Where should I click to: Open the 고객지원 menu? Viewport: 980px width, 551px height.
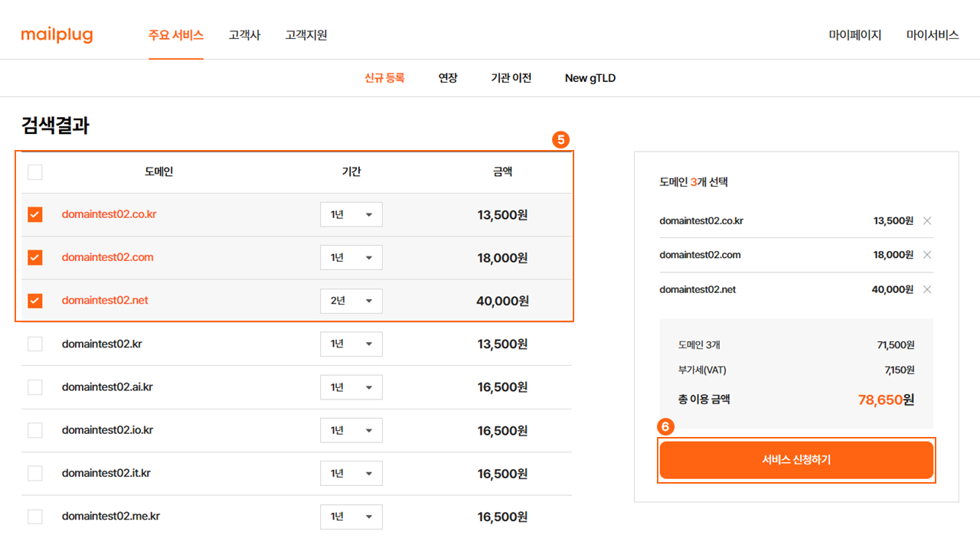click(306, 35)
